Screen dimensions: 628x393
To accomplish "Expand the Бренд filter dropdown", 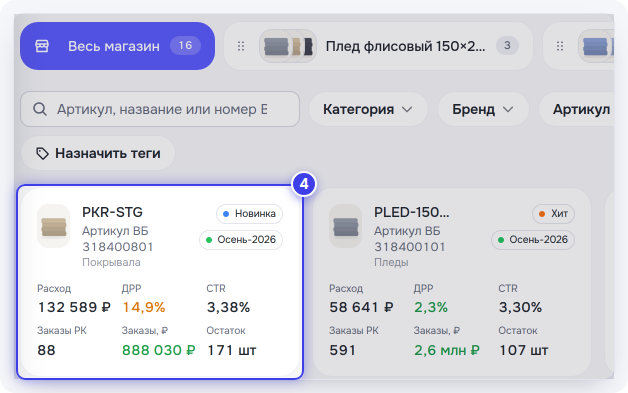I will coord(483,109).
